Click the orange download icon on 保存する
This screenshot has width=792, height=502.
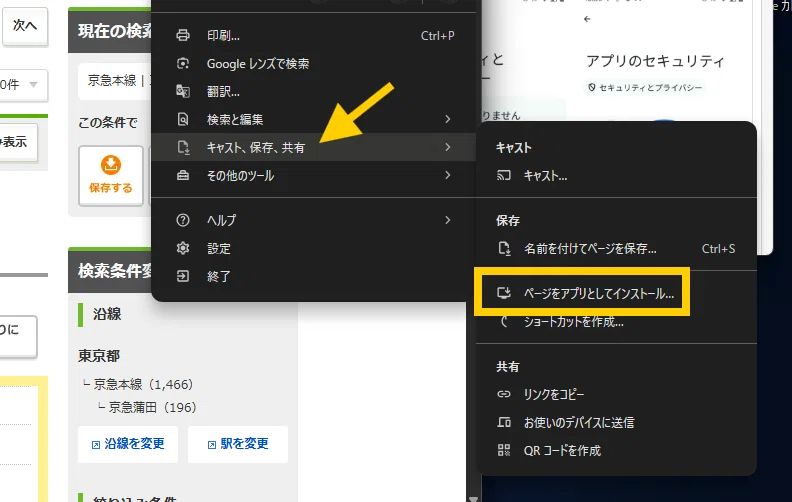[x=111, y=165]
